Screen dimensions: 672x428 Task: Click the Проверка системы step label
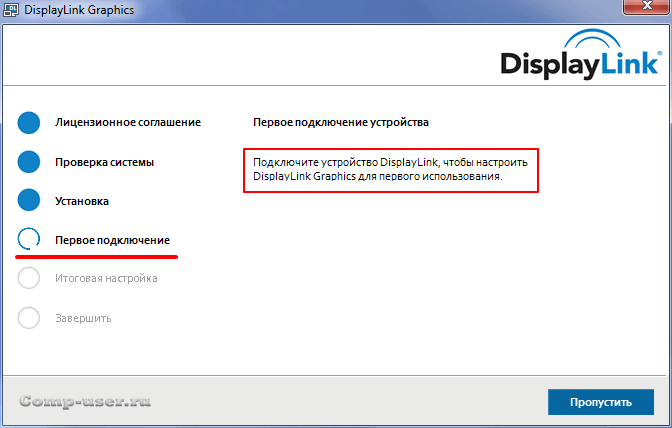tap(104, 162)
